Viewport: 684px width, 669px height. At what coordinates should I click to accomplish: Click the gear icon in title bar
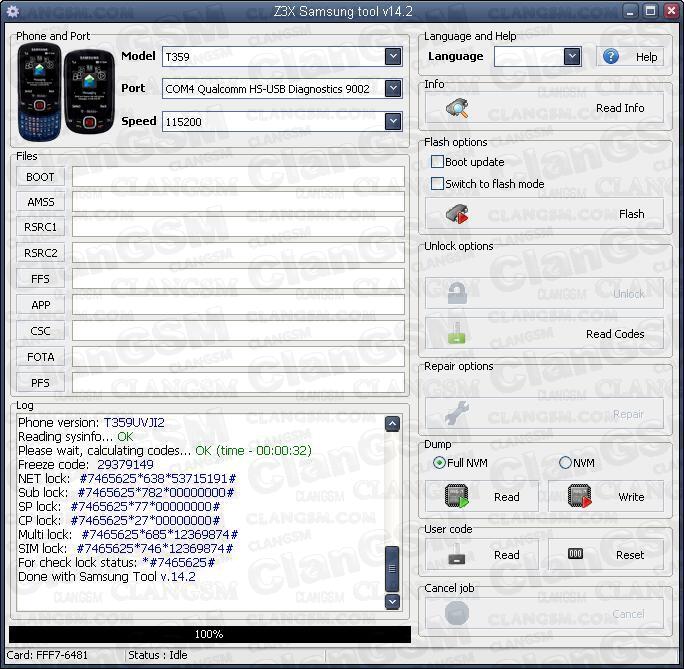click(x=13, y=11)
